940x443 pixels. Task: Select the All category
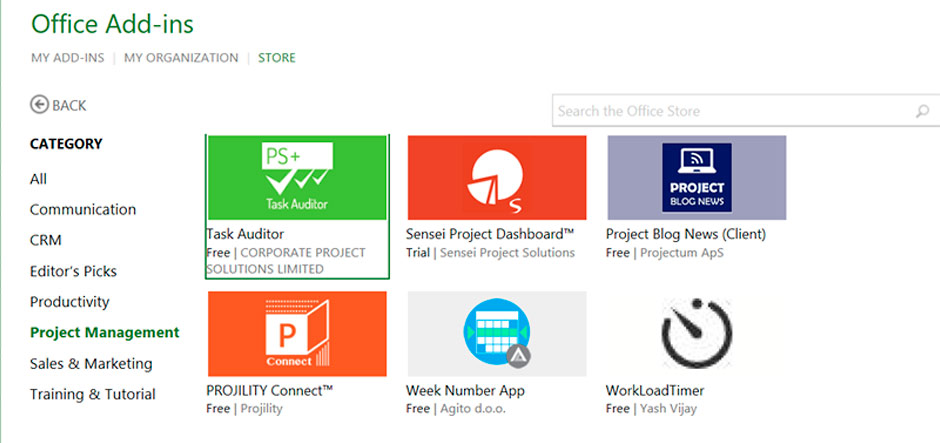38,179
